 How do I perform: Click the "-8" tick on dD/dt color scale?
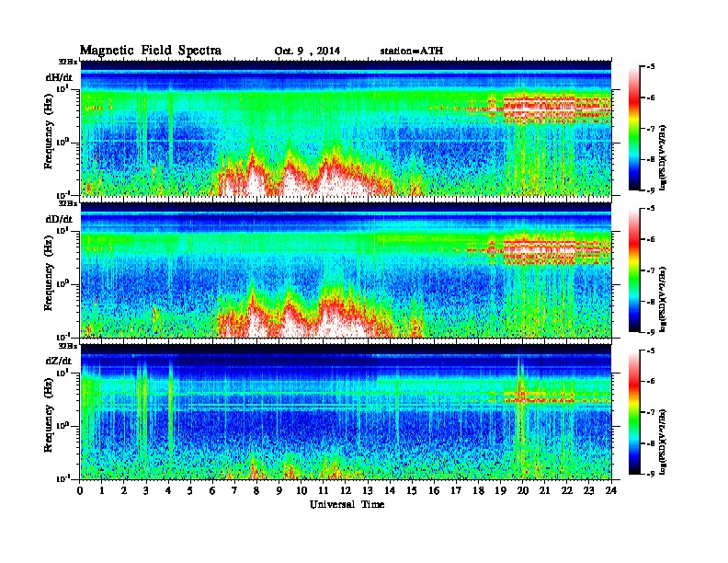tap(651, 302)
